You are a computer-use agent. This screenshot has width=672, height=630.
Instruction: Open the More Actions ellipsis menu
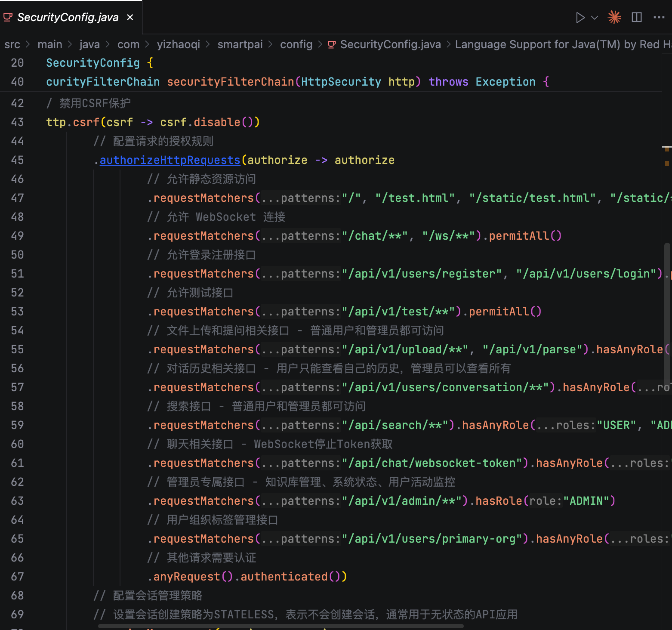[x=659, y=17]
